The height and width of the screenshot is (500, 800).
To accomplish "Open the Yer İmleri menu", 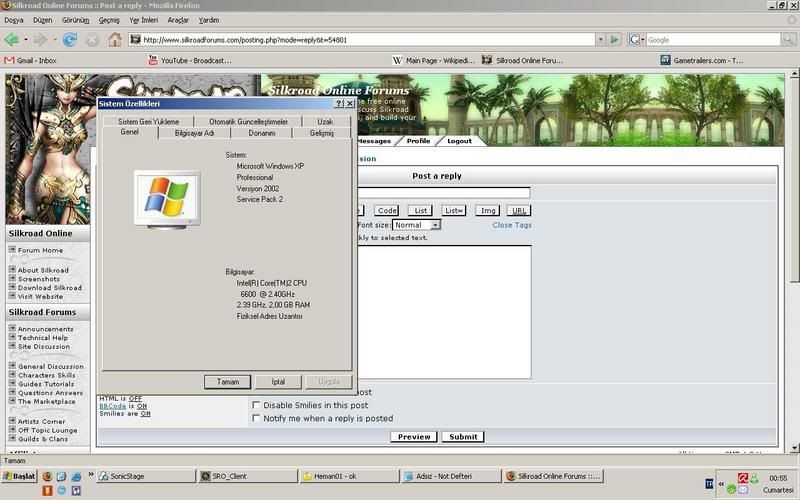I will coord(143,20).
